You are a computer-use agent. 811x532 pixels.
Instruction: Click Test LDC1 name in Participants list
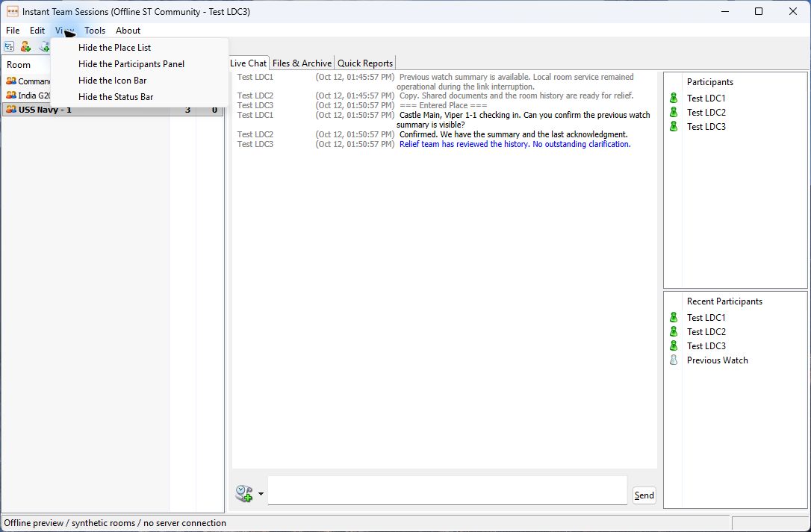click(706, 98)
